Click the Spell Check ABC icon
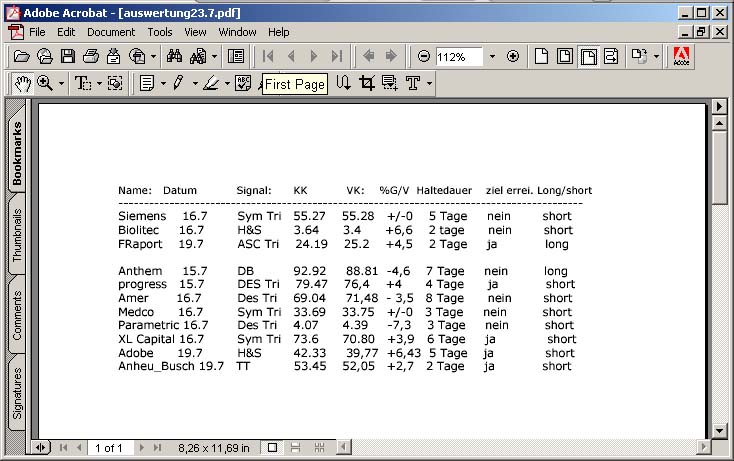The image size is (734, 461). [243, 84]
